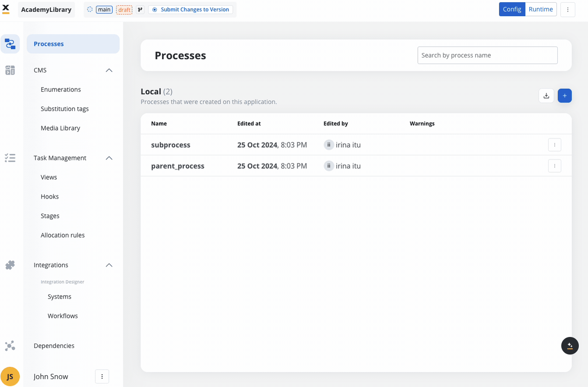Viewport: 588px width, 387px height.
Task: Click edited date in subprocess row
Action: tap(272, 145)
